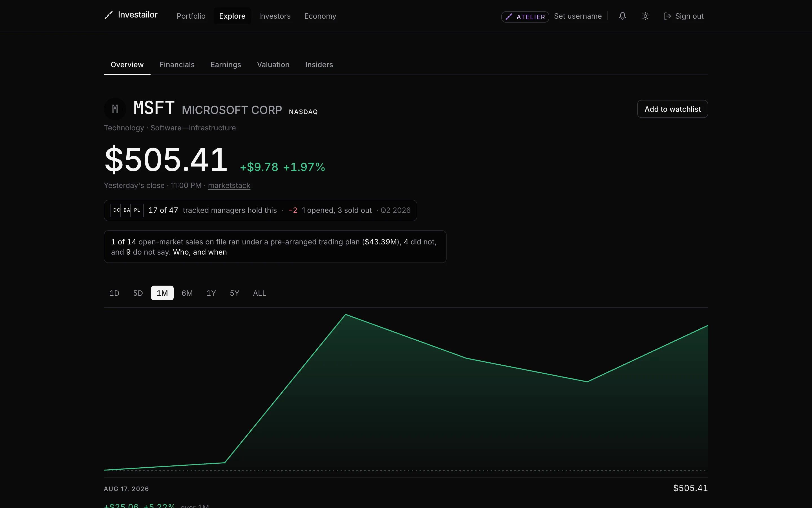Open the notifications bell
Image resolution: width=812 pixels, height=508 pixels.
(x=623, y=16)
